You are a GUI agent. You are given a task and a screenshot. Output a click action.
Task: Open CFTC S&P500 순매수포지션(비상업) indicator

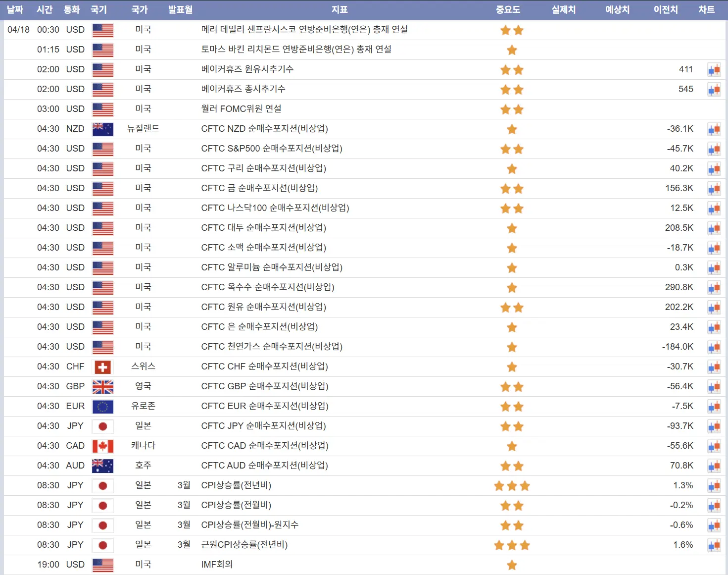pyautogui.click(x=271, y=149)
